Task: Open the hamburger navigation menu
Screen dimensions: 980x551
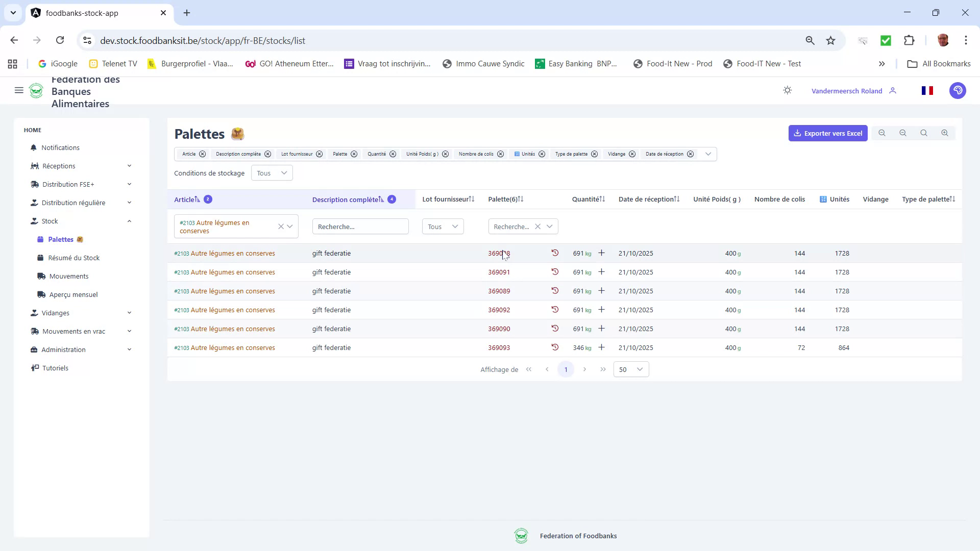Action: pos(19,90)
